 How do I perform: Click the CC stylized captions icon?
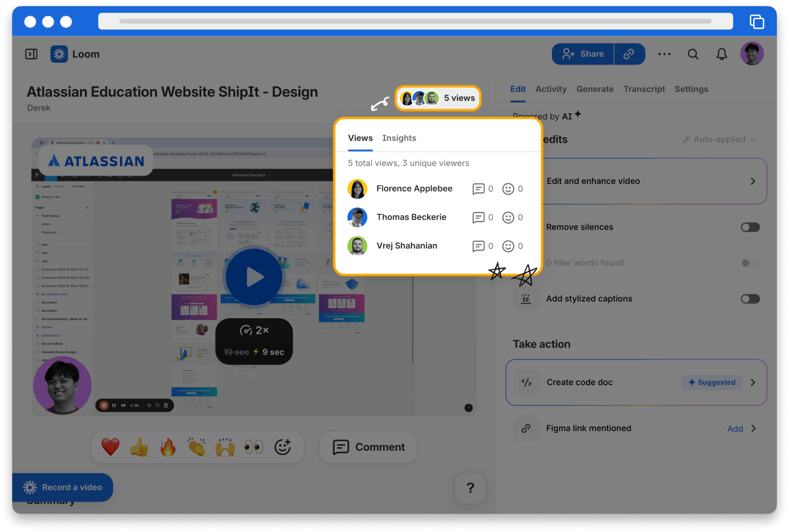click(526, 299)
